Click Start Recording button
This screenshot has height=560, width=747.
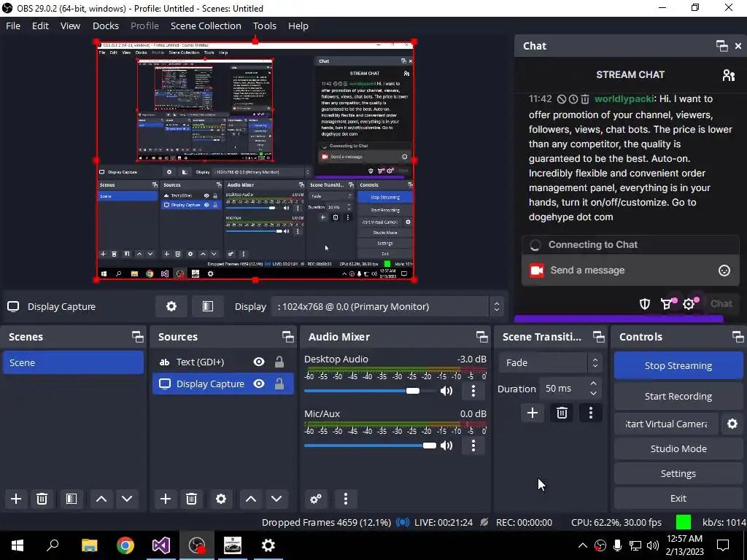pyautogui.click(x=678, y=396)
